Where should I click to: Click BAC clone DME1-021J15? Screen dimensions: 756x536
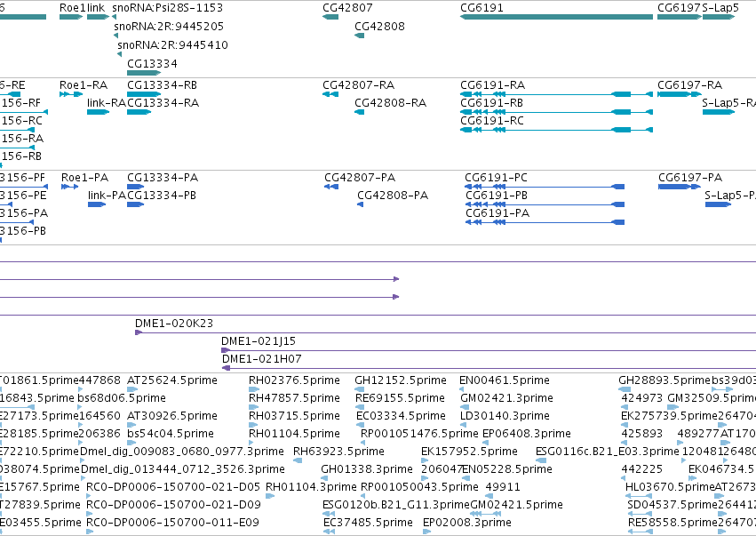point(259,341)
